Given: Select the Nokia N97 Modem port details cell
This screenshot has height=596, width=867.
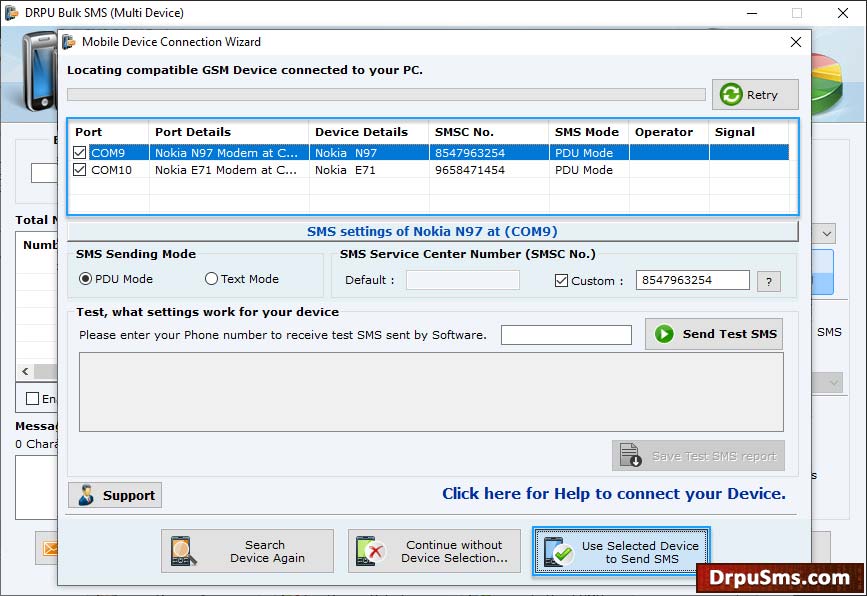Looking at the screenshot, I should [229, 153].
